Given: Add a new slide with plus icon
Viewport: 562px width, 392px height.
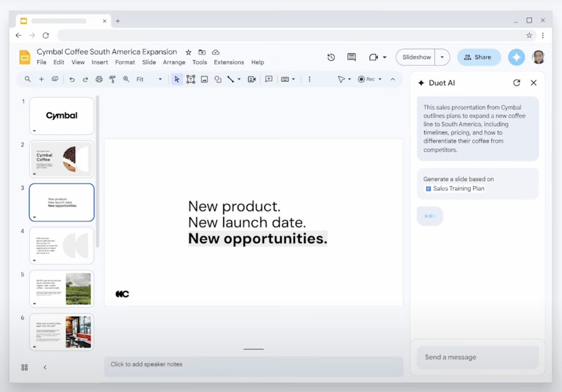Looking at the screenshot, I should [x=41, y=79].
